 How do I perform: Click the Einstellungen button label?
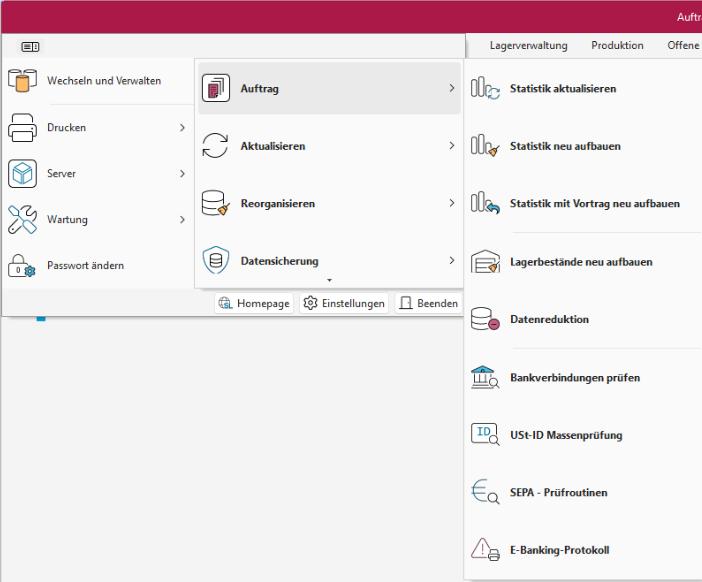pos(353,304)
